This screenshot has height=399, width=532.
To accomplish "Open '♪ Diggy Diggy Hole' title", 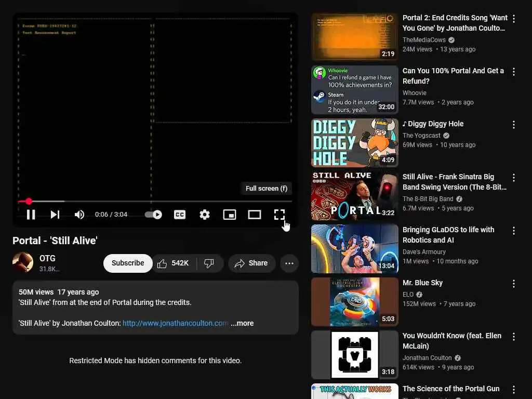I will (433, 124).
